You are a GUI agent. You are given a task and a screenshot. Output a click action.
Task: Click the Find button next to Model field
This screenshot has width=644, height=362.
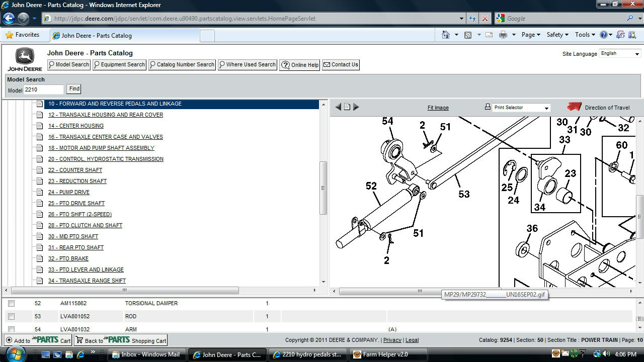pyautogui.click(x=74, y=89)
